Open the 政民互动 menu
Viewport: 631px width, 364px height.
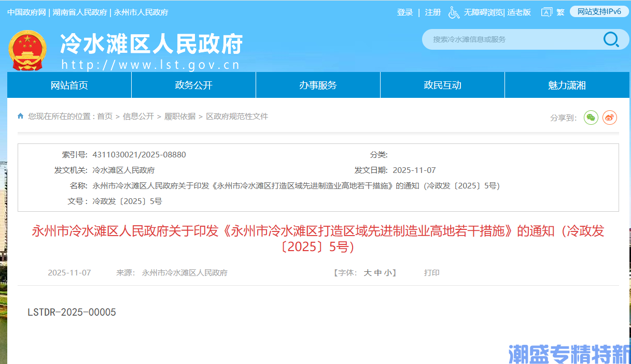(442, 85)
